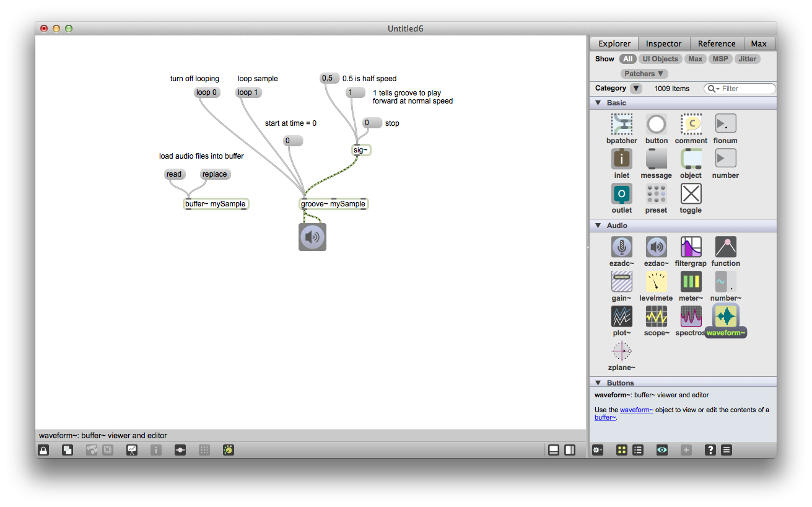Toggle the right sidebar layout icon
Screen dimensions: 812x507
coord(570,450)
